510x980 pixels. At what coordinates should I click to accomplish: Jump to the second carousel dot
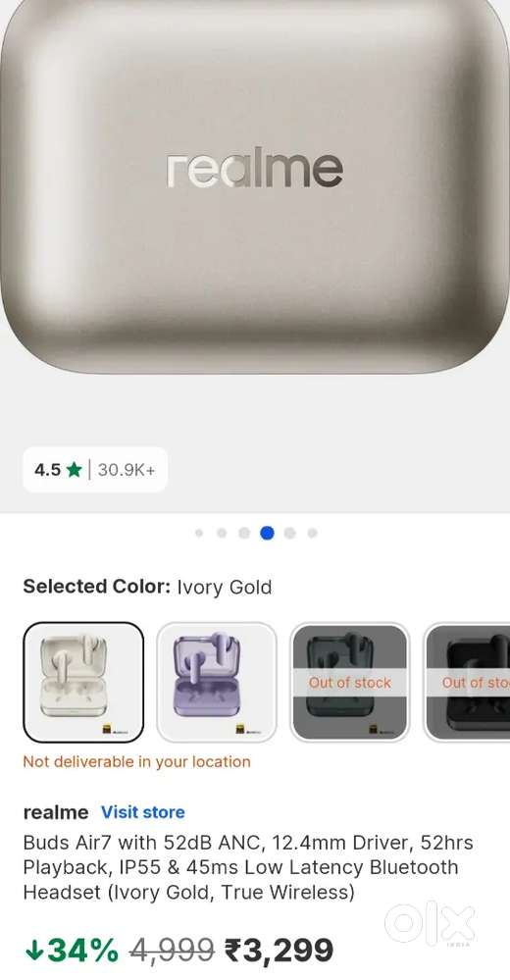[222, 533]
